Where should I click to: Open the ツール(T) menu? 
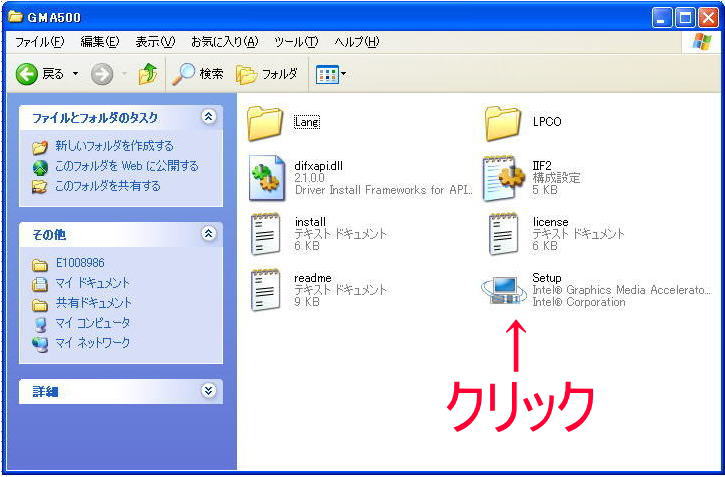296,42
